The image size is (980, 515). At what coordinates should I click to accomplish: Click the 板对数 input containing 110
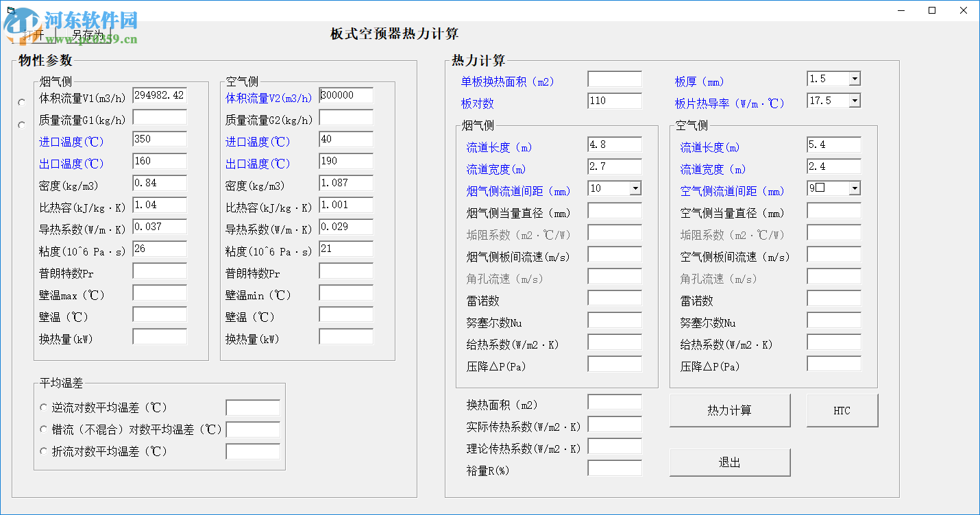pos(614,101)
